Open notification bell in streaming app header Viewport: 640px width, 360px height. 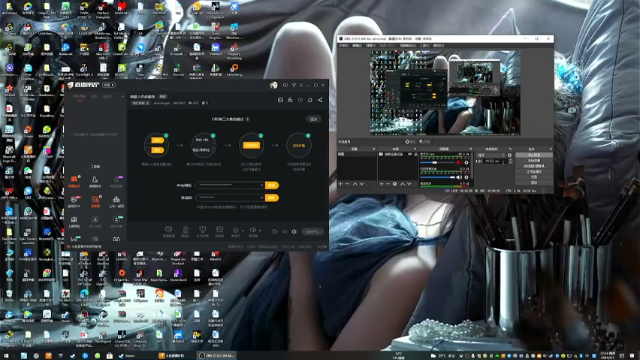tap(310, 100)
